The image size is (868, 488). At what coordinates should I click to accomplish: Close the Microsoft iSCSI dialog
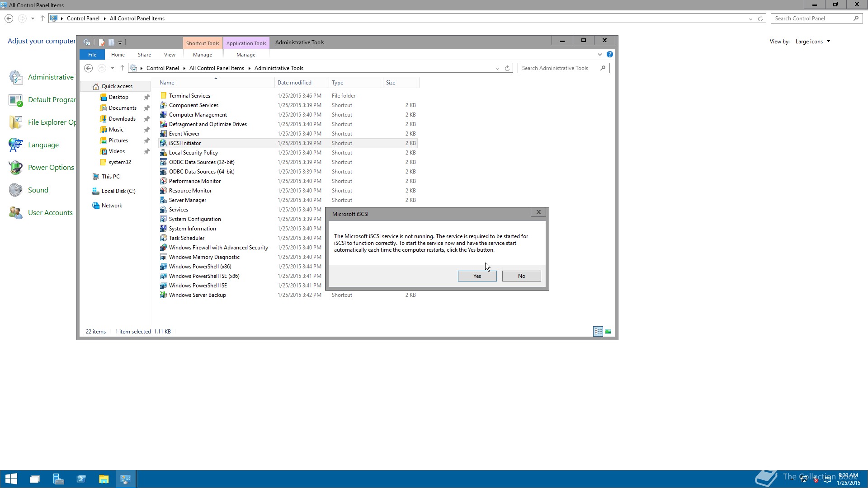538,212
